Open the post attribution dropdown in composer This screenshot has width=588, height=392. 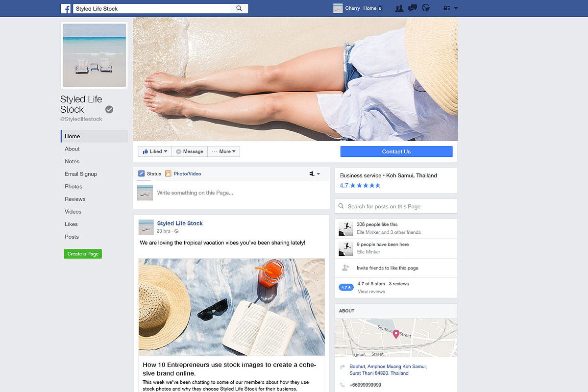pyautogui.click(x=315, y=174)
